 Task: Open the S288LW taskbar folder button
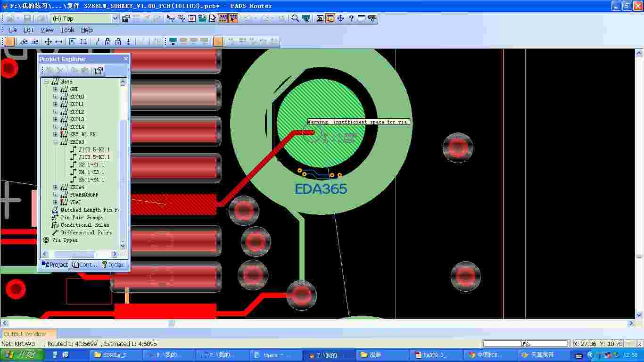(x=115, y=355)
